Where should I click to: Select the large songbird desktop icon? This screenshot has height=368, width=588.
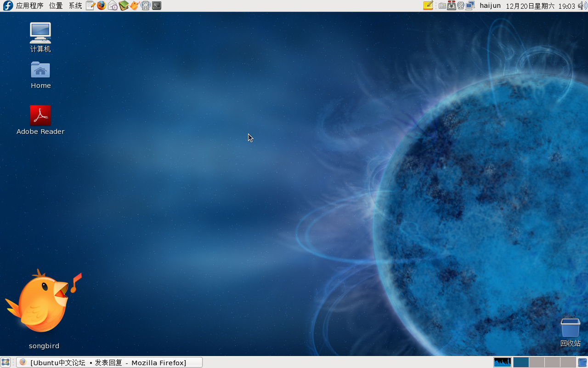(44, 309)
